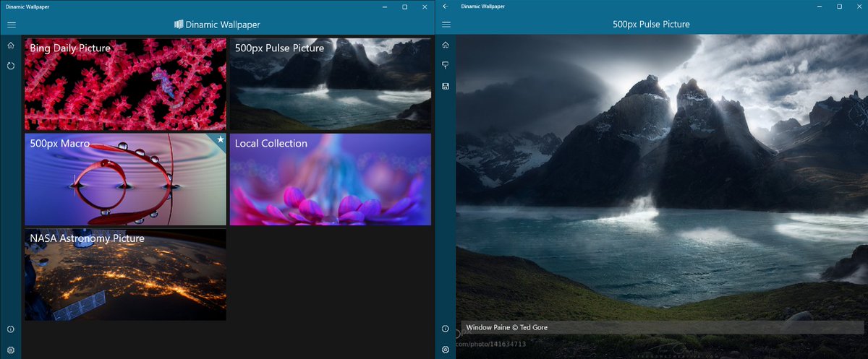Click the set-as-wallpaper roller icon in the right sidebar

coord(446,66)
